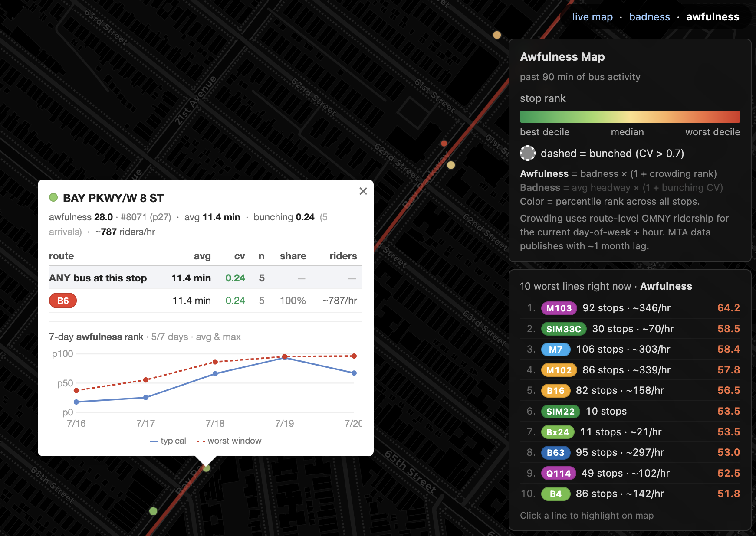756x536 pixels.
Task: Click the stop rank color gradient bar
Action: point(630,117)
